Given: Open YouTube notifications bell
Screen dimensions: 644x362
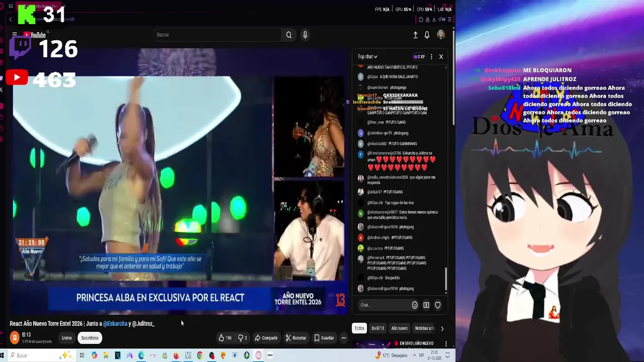Looking at the screenshot, I should [427, 35].
